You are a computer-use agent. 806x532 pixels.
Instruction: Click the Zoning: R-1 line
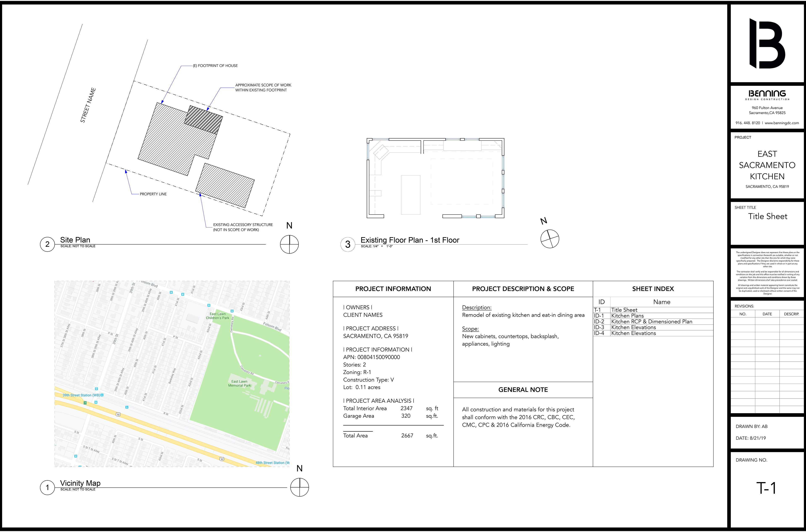357,372
